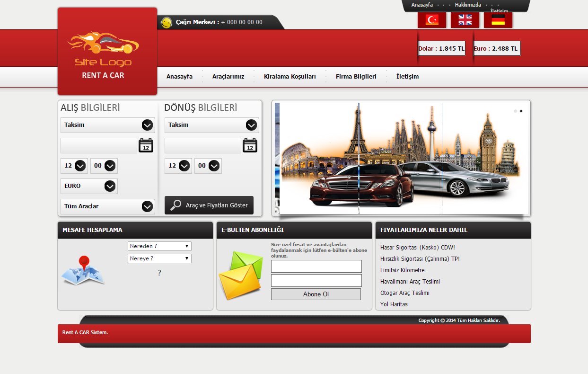Click the map pin icon in Mesafe Hesaplama
The height and width of the screenshot is (374, 588).
coord(83,270)
